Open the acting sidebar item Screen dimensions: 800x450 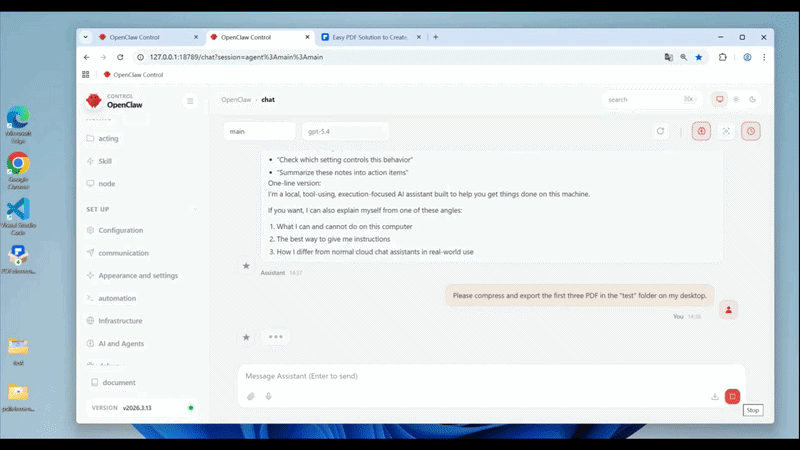(108, 138)
